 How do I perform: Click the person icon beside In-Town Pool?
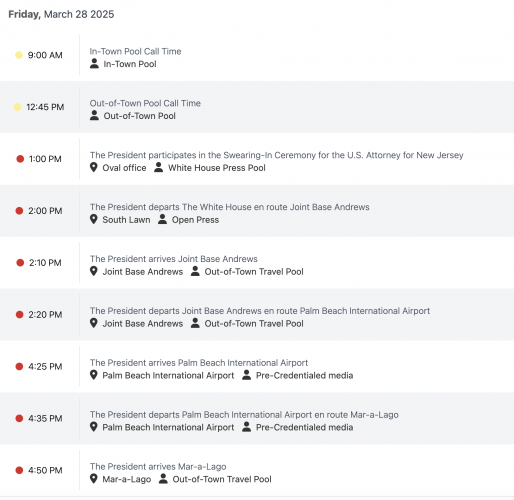click(94, 63)
